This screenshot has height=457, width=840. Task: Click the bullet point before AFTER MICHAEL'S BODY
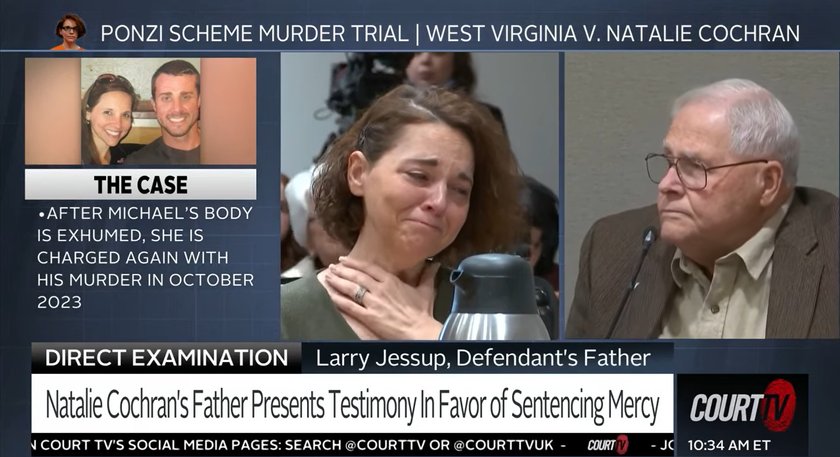pyautogui.click(x=41, y=215)
